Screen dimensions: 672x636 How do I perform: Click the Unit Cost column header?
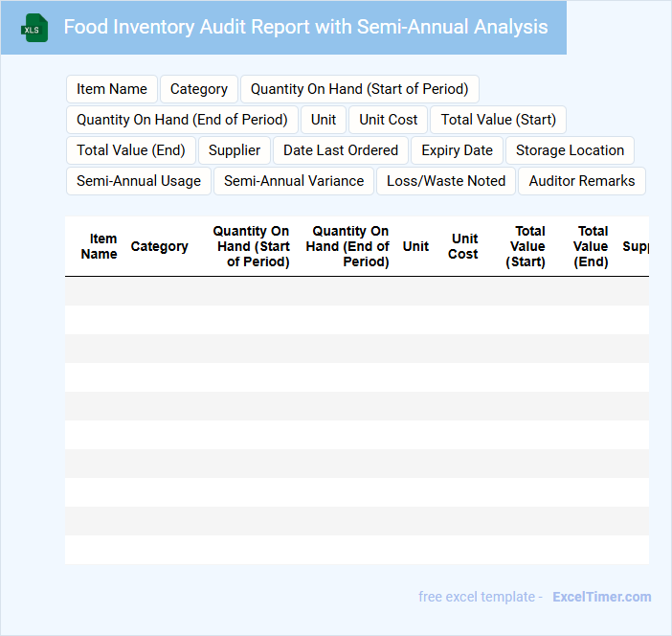coord(463,246)
